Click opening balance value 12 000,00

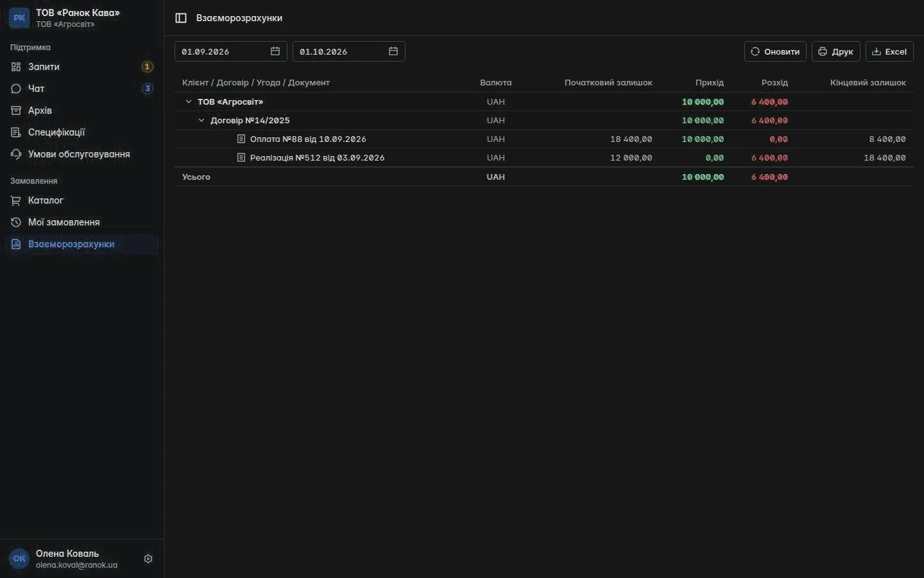(631, 157)
